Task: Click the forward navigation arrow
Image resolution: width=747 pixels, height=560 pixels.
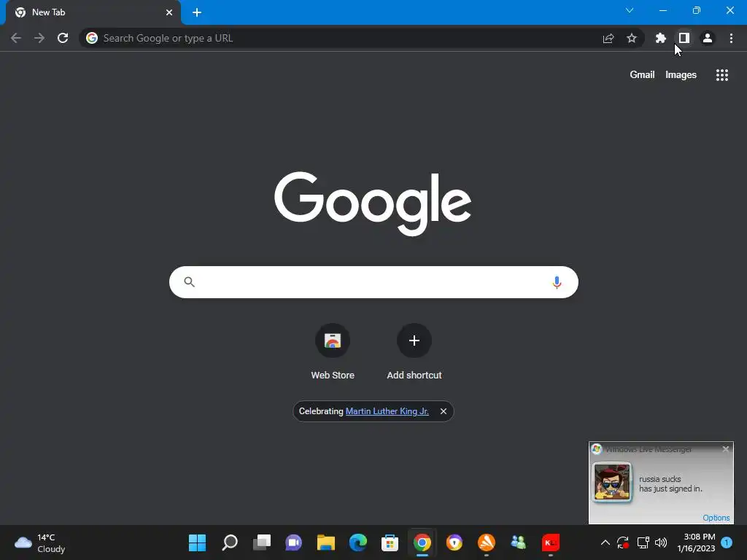Action: tap(39, 38)
